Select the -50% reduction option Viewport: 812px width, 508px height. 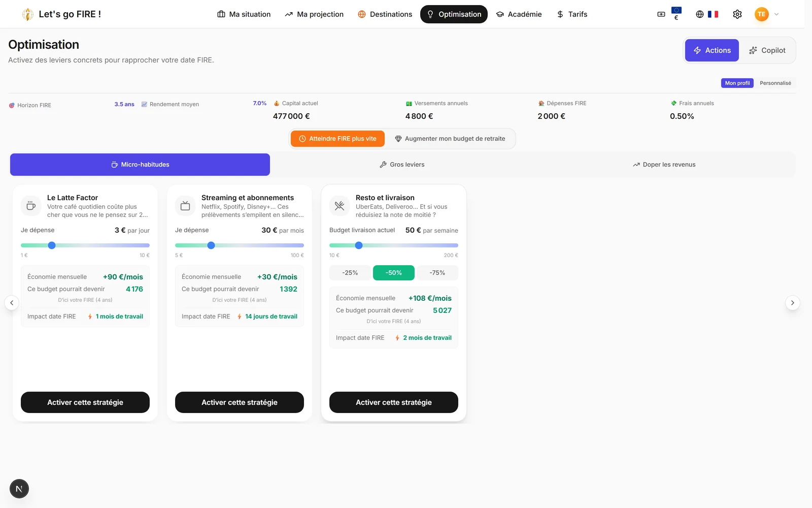(394, 273)
